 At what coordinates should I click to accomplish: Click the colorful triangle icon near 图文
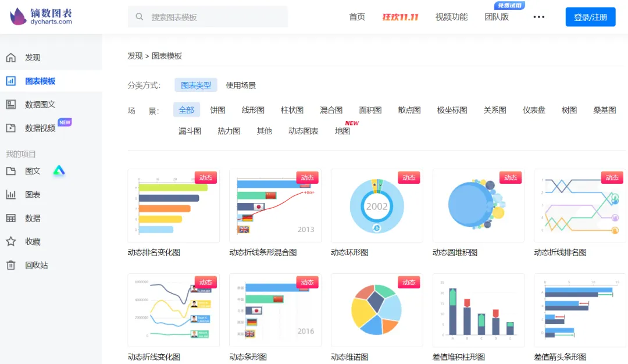tap(59, 170)
